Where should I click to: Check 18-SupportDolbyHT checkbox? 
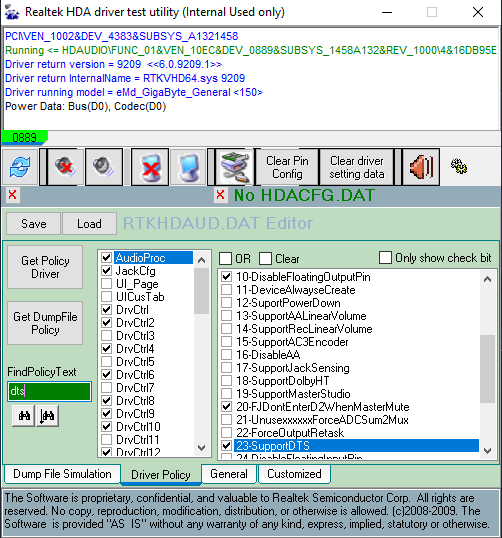coord(226,381)
